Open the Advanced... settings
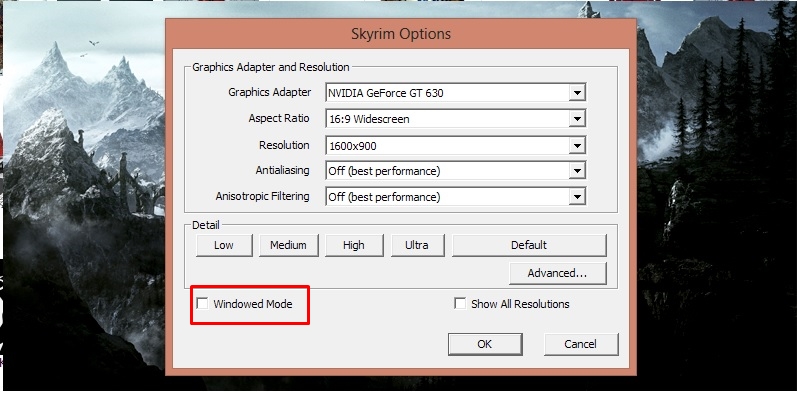This screenshot has height=393, width=797. 558,273
